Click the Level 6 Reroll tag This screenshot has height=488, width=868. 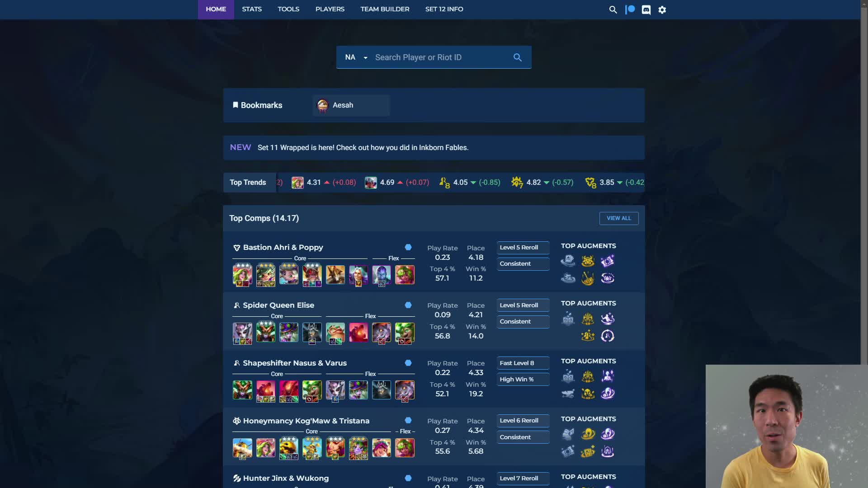[523, 421]
